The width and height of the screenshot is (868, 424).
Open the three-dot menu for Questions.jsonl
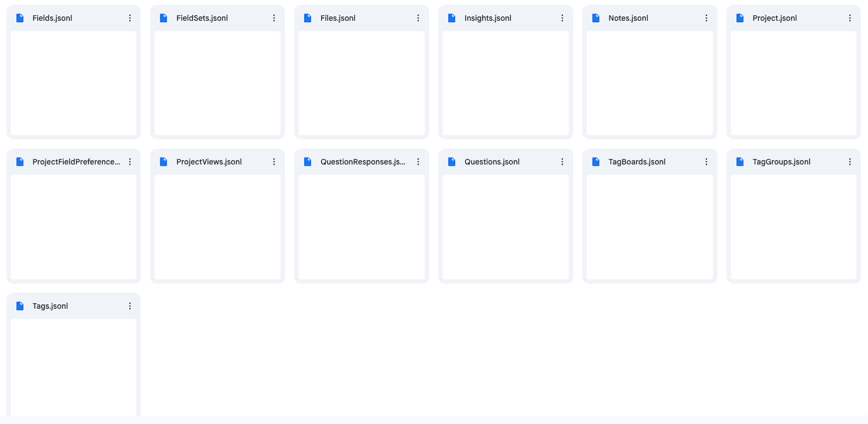562,162
